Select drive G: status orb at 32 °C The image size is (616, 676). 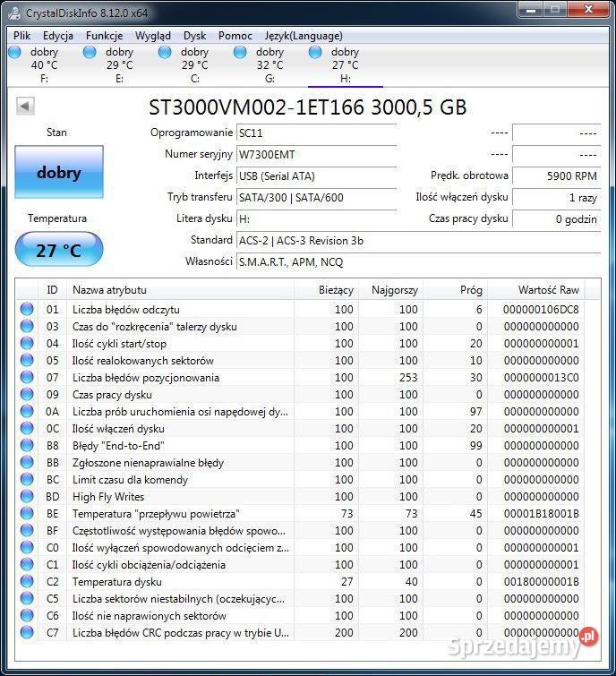coord(240,53)
